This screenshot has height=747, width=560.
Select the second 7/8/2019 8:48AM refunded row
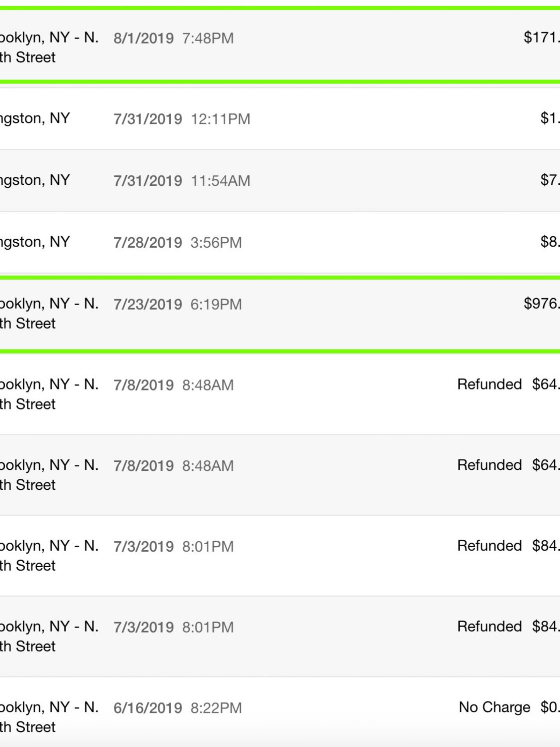click(280, 475)
